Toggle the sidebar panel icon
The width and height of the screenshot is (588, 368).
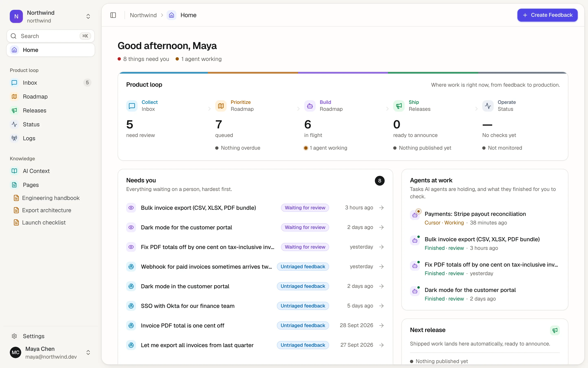113,15
